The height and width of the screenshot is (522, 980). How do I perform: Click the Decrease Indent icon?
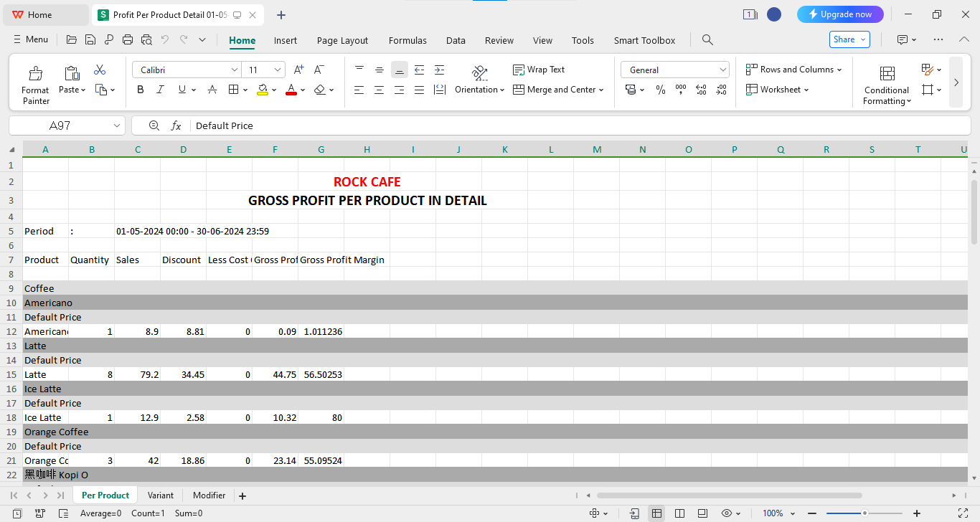pos(419,70)
